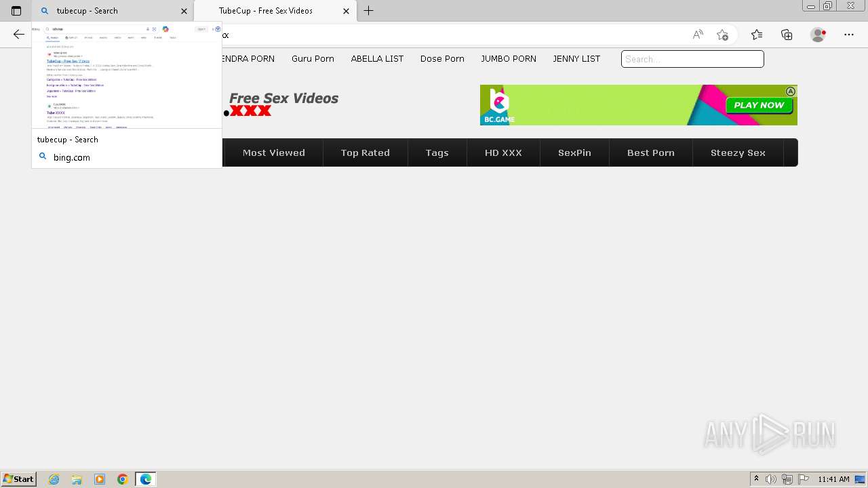This screenshot has width=868, height=488.
Task: Open the browser profile menu
Action: click(x=818, y=35)
